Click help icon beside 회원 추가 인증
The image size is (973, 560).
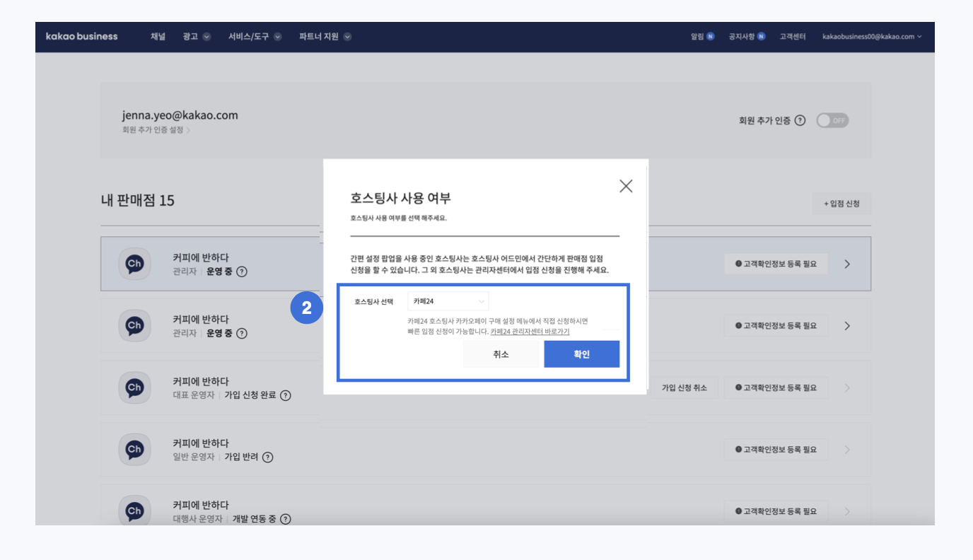(x=800, y=120)
